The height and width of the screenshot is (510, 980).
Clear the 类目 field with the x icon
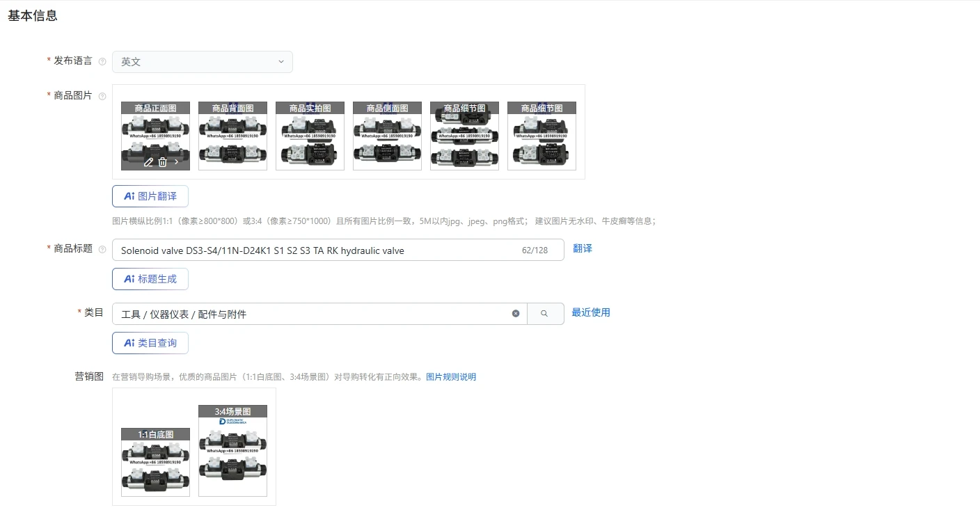click(516, 314)
